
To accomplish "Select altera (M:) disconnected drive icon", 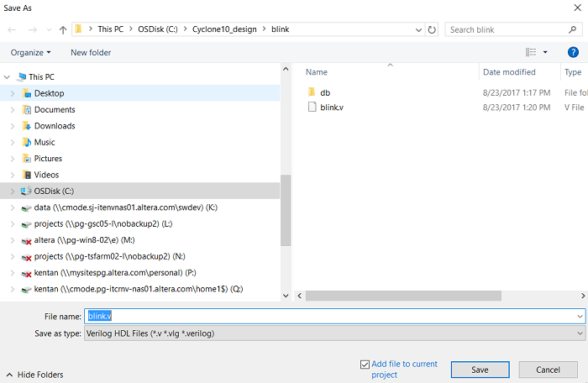I will [26, 241].
